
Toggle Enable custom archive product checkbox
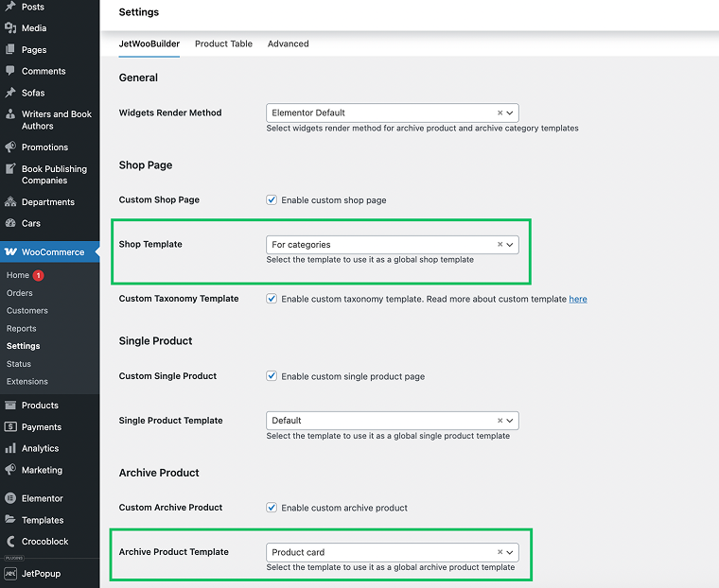coord(272,508)
